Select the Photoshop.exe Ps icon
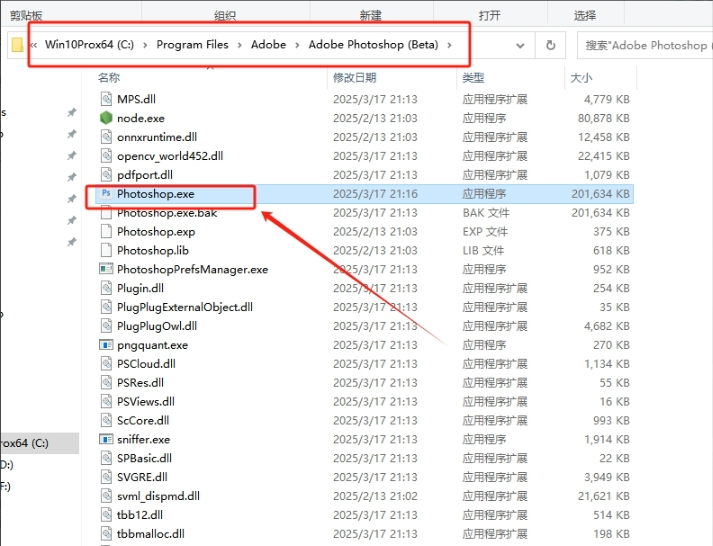713x546 pixels. pos(106,194)
